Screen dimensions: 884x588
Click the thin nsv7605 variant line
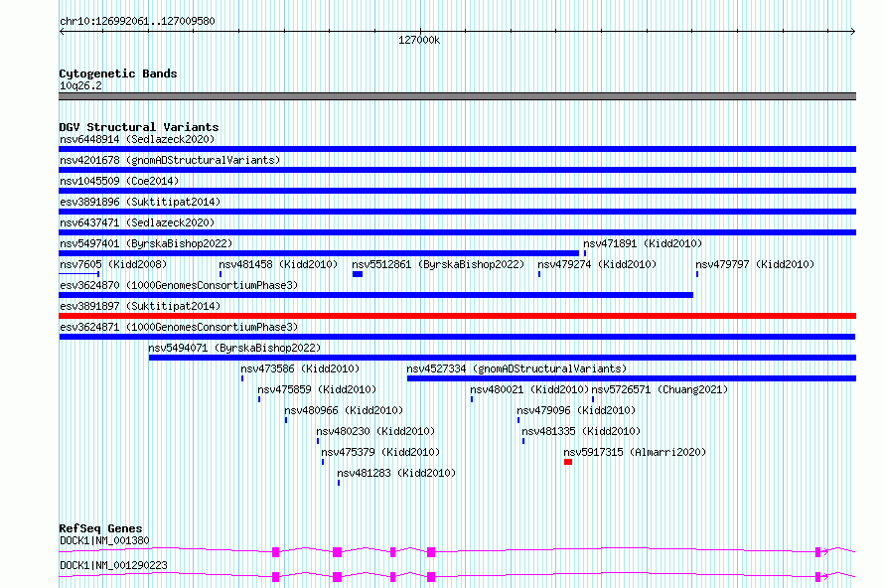coord(79,274)
